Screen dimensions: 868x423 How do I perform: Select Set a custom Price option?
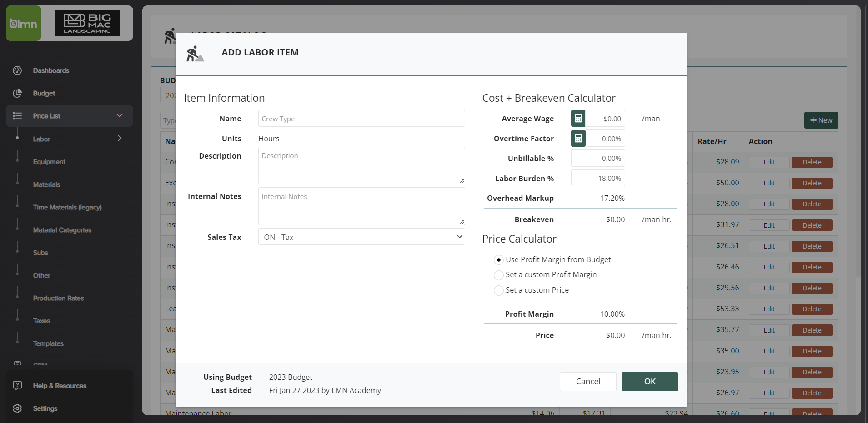pos(499,290)
